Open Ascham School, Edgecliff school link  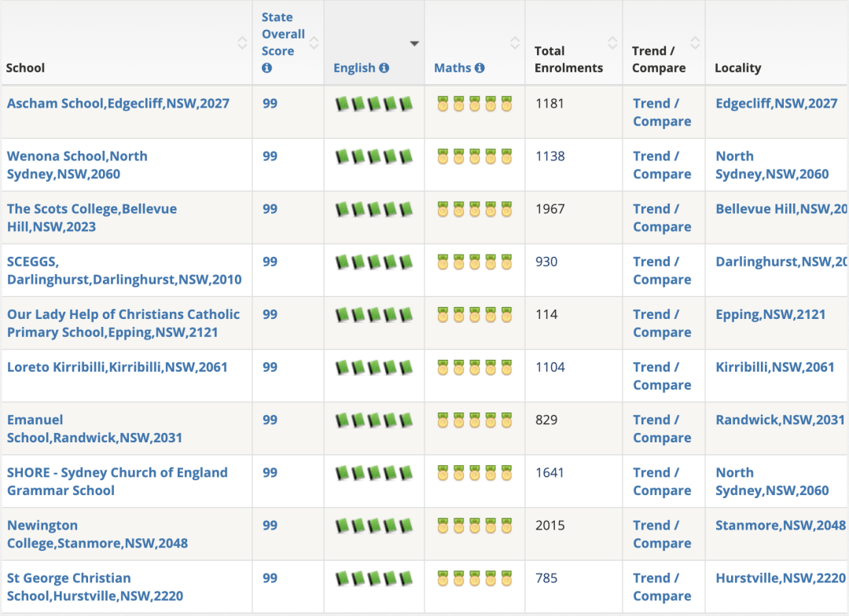[118, 104]
